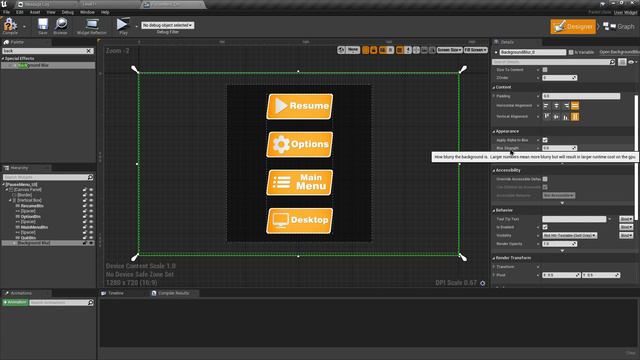Open the Window menu
Viewport: 640px width, 360px height.
[87, 12]
